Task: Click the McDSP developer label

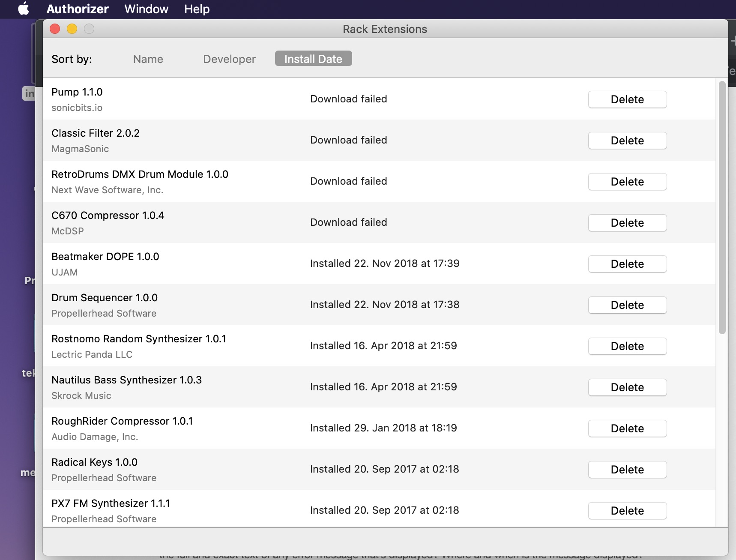Action: coord(68,231)
